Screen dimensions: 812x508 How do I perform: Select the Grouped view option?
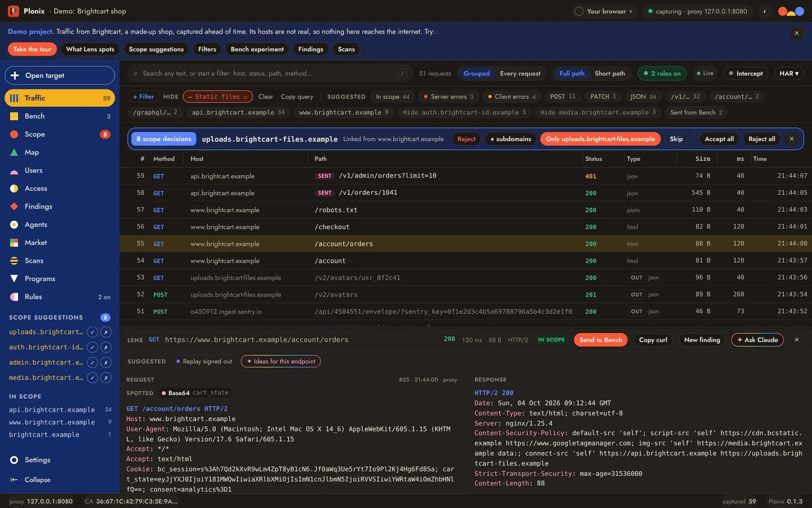click(x=477, y=73)
